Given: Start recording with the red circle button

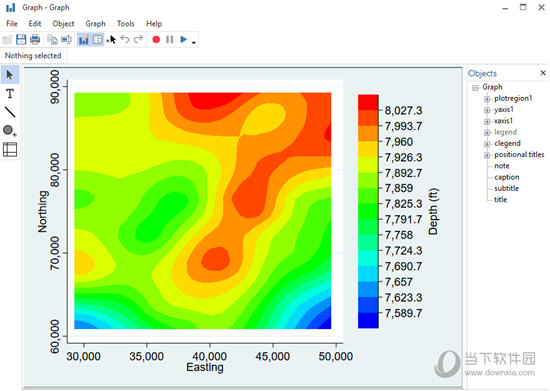Looking at the screenshot, I should click(x=156, y=40).
